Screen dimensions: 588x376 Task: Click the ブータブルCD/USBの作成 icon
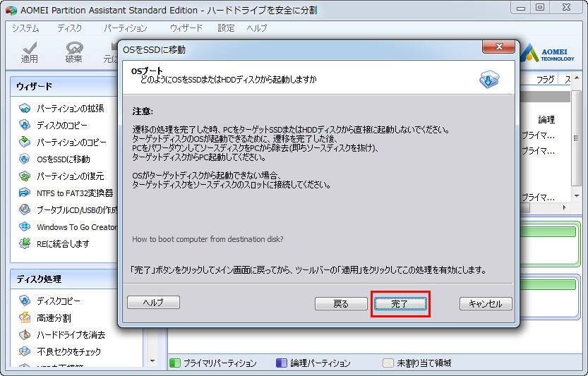tap(25, 210)
